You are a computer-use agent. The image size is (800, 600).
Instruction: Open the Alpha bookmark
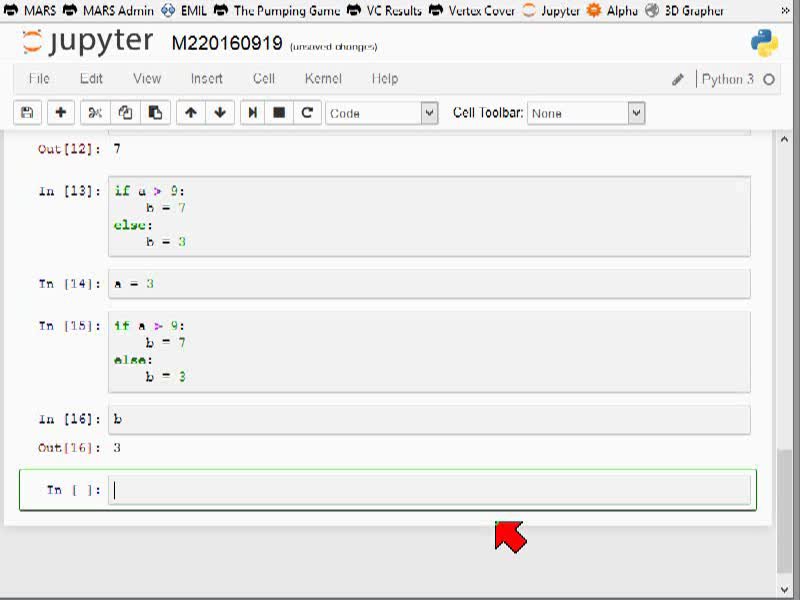click(612, 10)
